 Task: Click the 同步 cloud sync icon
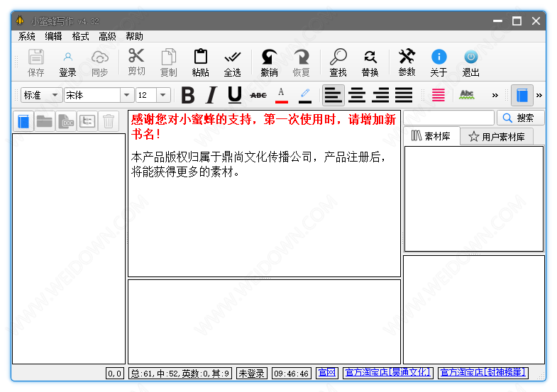(99, 63)
